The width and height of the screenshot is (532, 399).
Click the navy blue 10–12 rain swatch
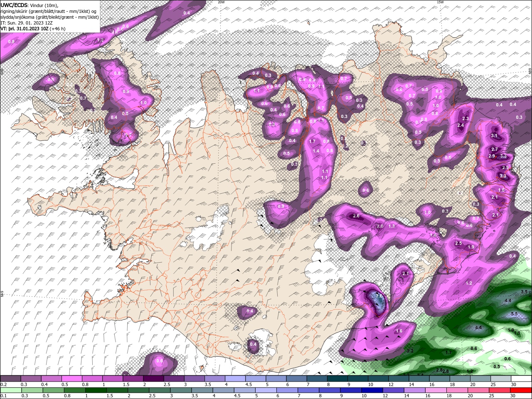pos(372,390)
